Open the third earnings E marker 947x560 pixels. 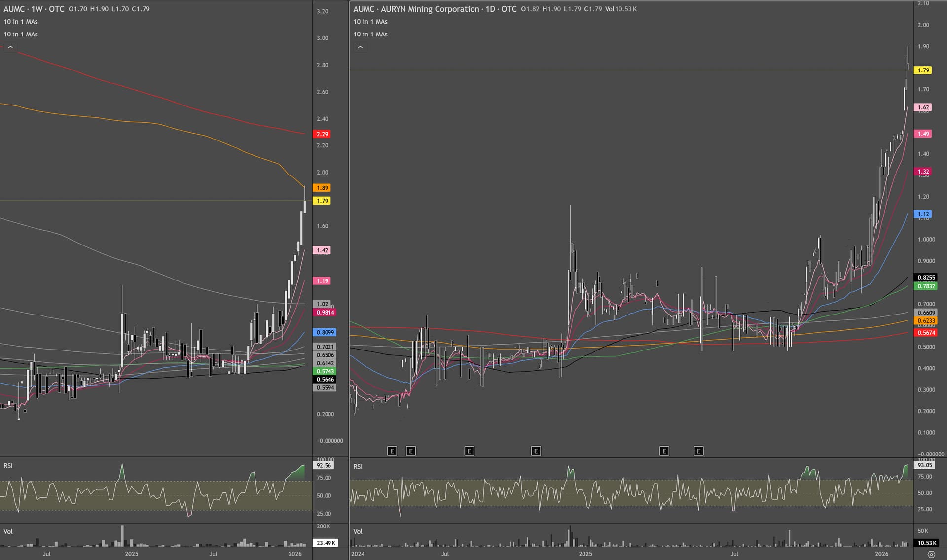(469, 451)
